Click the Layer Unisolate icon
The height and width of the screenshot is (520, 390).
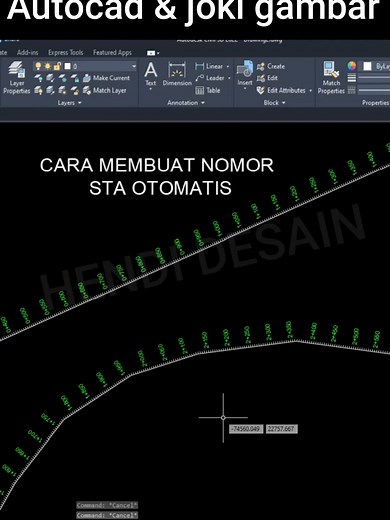50,90
